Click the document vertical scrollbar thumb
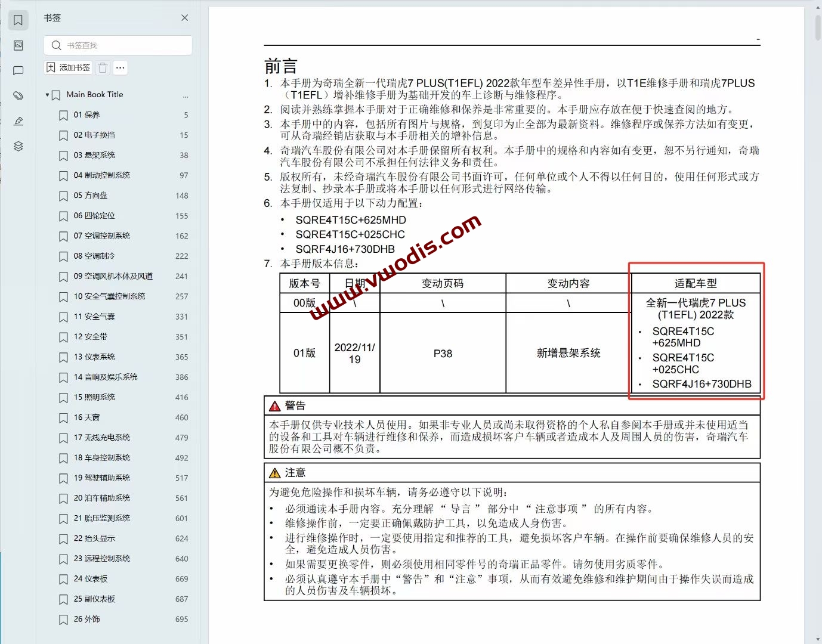Viewport: 822px width, 644px height. pyautogui.click(x=818, y=27)
